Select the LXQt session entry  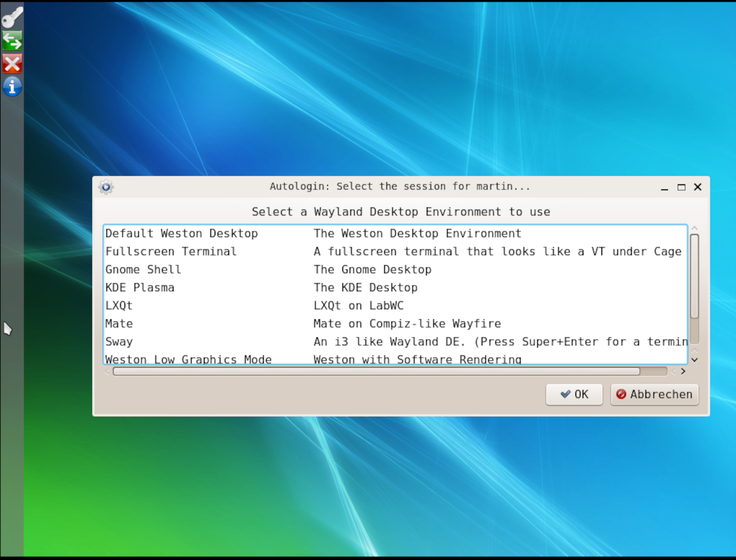tap(119, 306)
